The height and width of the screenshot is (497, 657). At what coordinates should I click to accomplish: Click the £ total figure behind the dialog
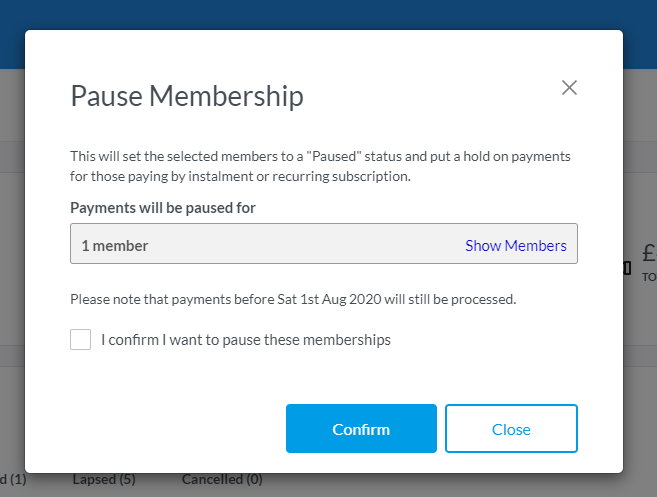[x=648, y=254]
